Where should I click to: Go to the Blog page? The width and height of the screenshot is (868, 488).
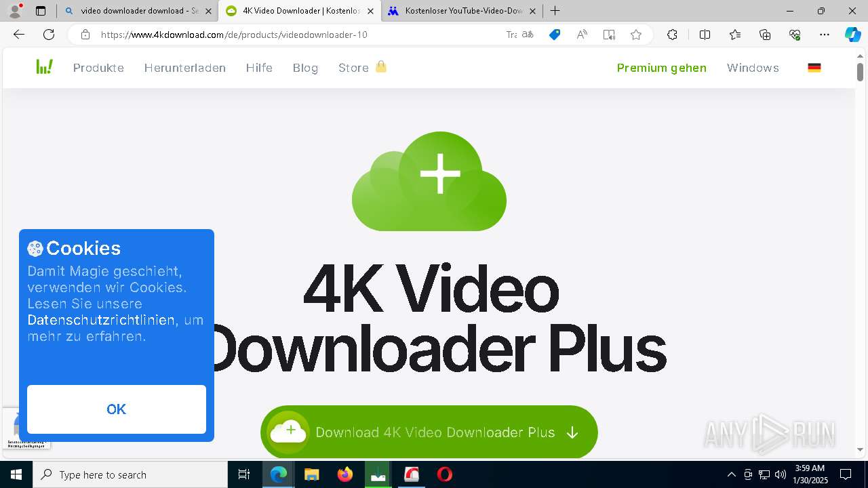(x=305, y=68)
